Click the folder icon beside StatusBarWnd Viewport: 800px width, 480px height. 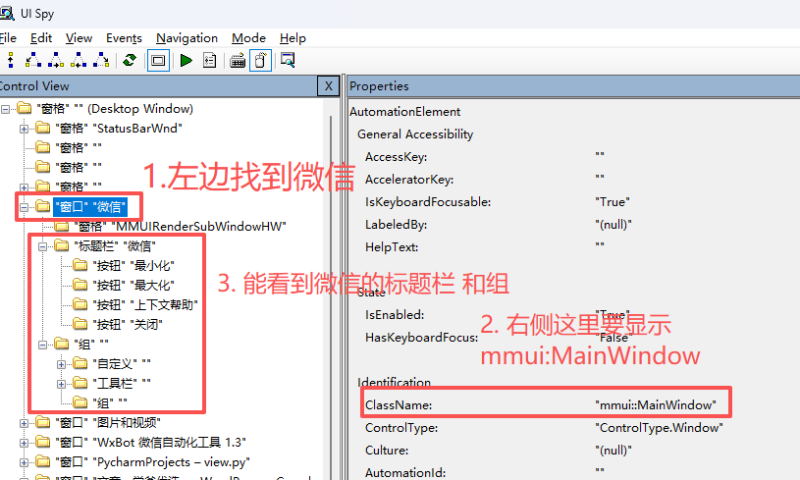(x=43, y=128)
